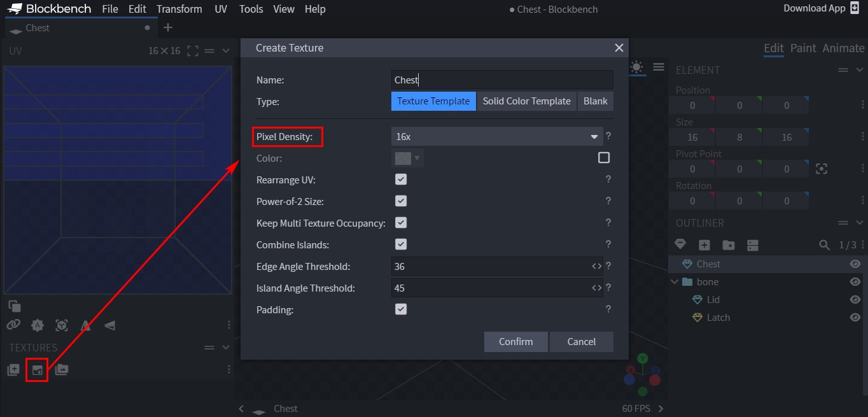This screenshot has width=868, height=417.
Task: Open the File menu
Action: pyautogui.click(x=110, y=9)
